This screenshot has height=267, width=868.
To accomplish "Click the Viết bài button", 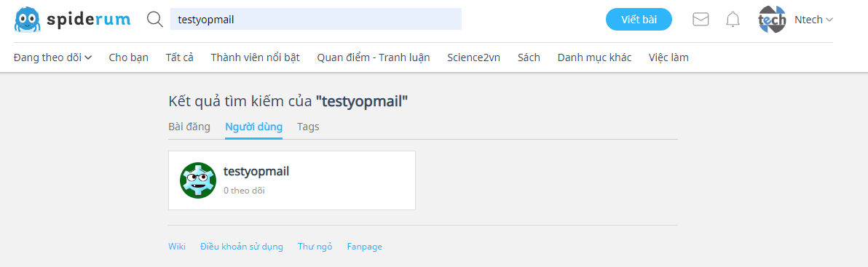I will point(639,20).
